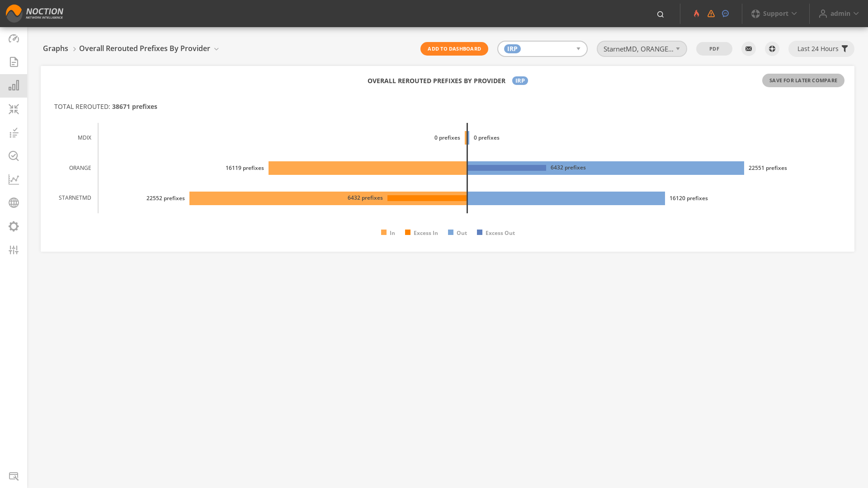This screenshot has height=488, width=868.
Task: Open the IRP instance dropdown
Action: (x=542, y=49)
